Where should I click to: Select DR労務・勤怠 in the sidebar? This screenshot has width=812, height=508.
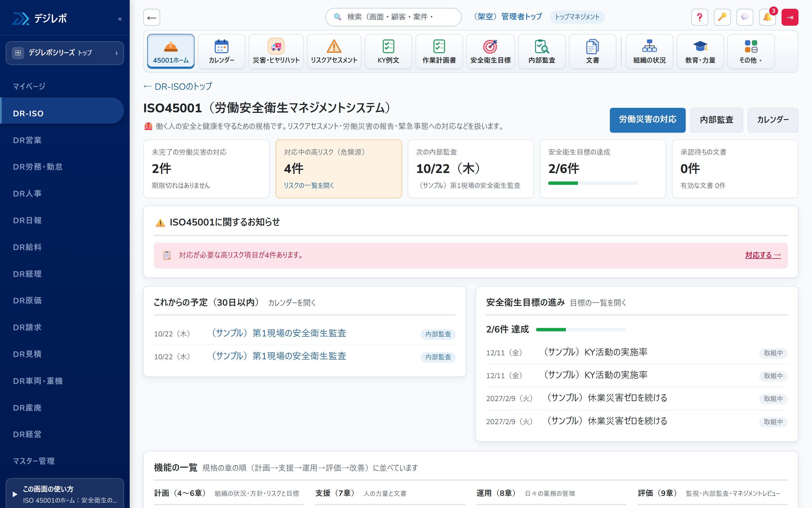62,167
